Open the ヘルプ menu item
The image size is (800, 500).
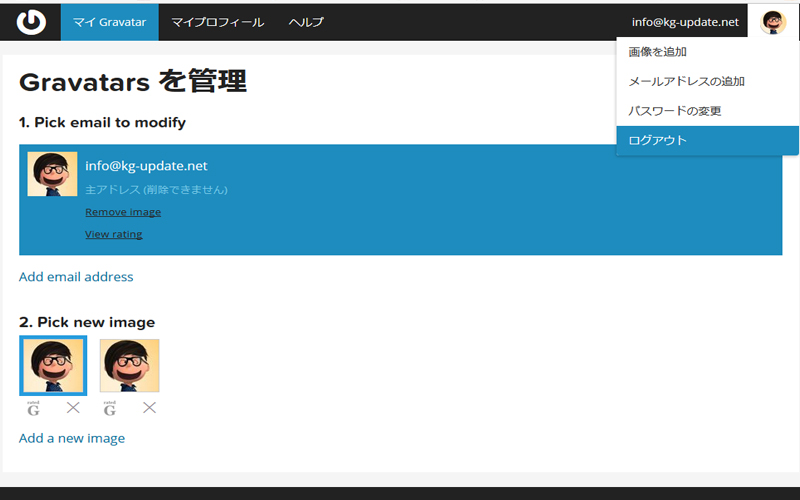(306, 22)
